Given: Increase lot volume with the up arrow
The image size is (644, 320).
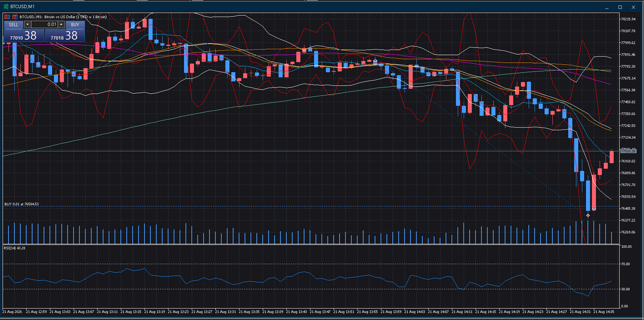Looking at the screenshot, I should [61, 24].
